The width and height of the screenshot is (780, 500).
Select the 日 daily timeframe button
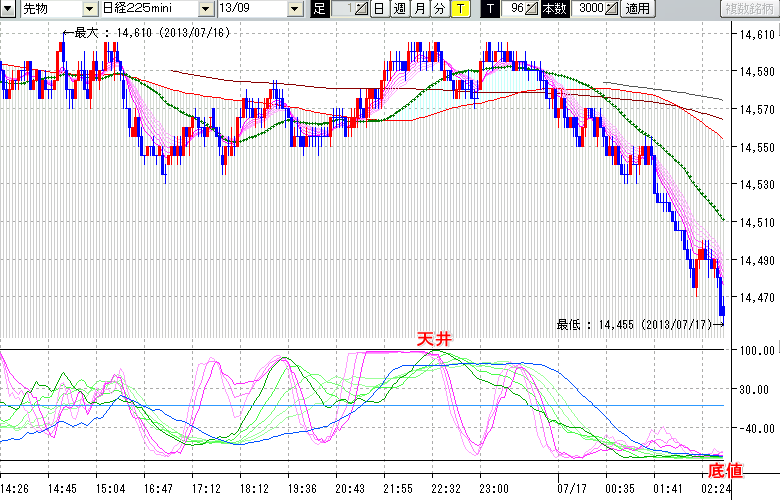tap(379, 9)
